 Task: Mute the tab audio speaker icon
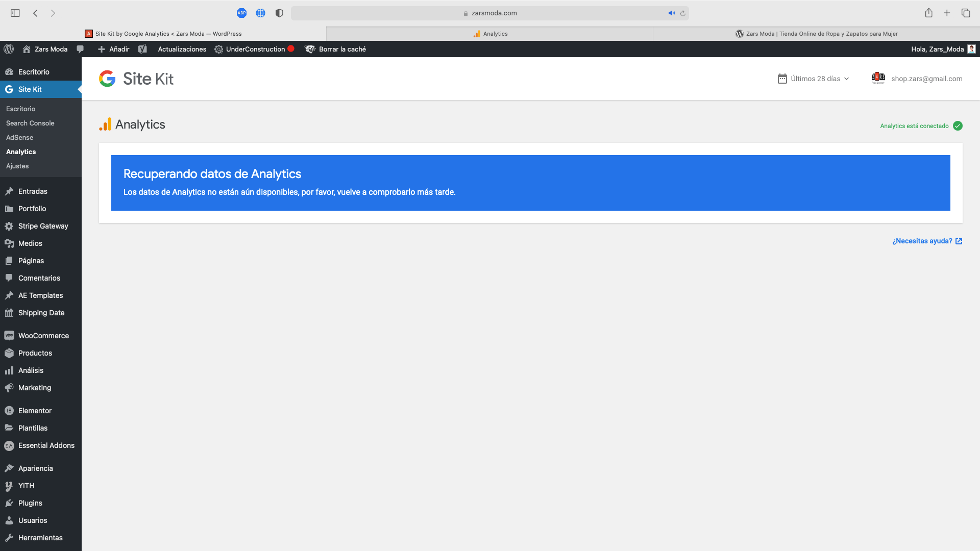click(671, 13)
